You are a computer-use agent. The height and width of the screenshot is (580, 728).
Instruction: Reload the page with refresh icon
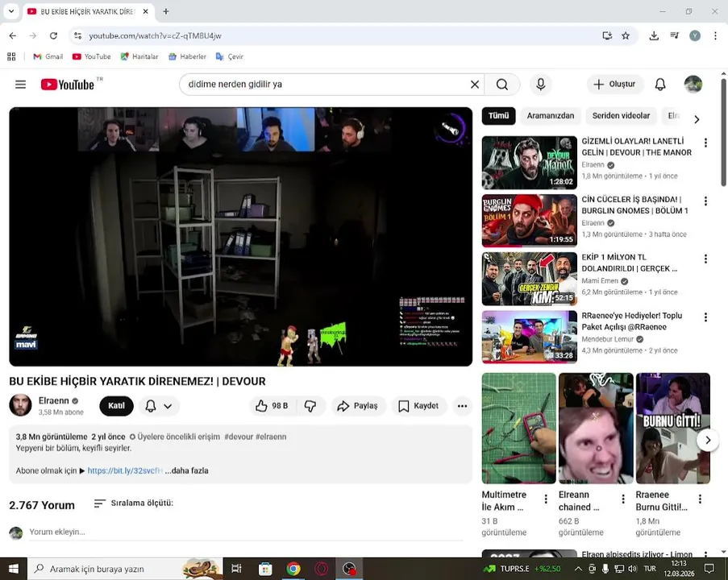point(53,35)
